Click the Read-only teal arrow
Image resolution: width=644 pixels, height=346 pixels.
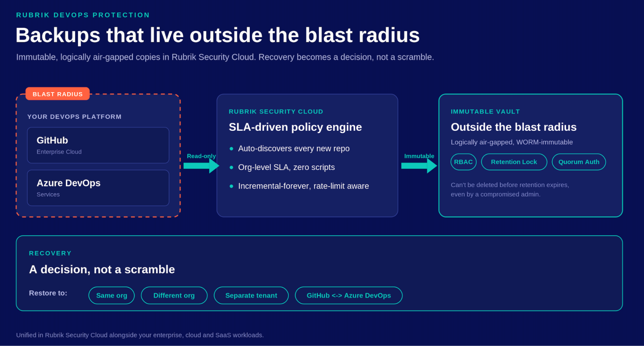tap(201, 166)
